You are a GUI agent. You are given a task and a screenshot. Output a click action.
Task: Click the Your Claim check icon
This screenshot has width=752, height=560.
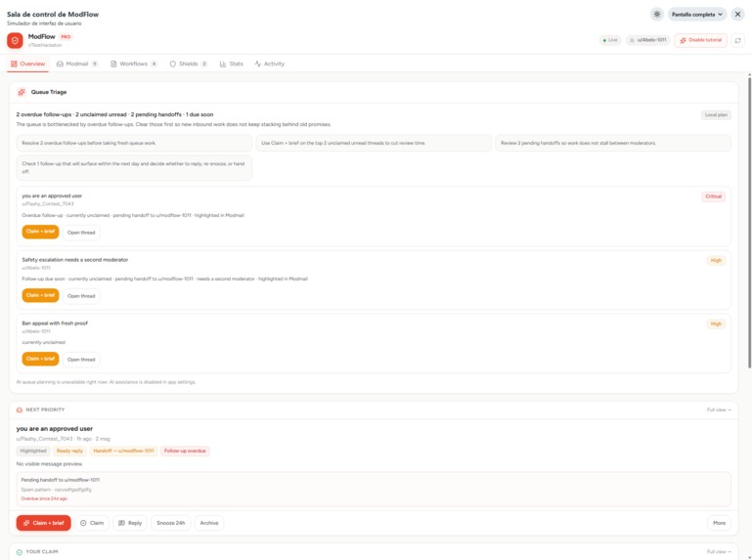(x=20, y=552)
